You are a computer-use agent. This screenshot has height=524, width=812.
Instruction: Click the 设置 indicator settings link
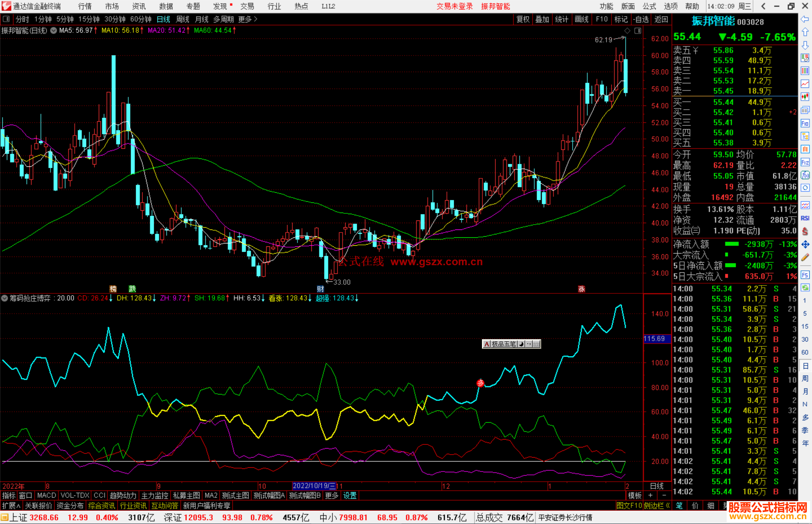[x=350, y=495]
